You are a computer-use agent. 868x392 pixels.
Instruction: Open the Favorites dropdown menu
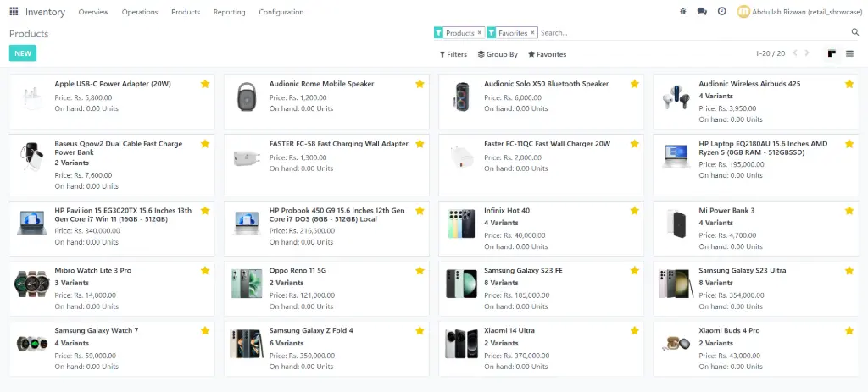547,54
